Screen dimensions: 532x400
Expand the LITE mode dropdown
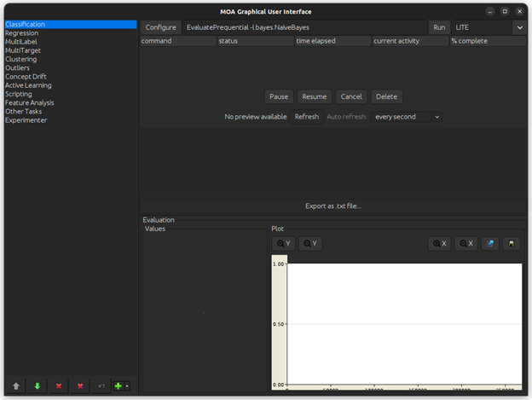pyautogui.click(x=519, y=27)
